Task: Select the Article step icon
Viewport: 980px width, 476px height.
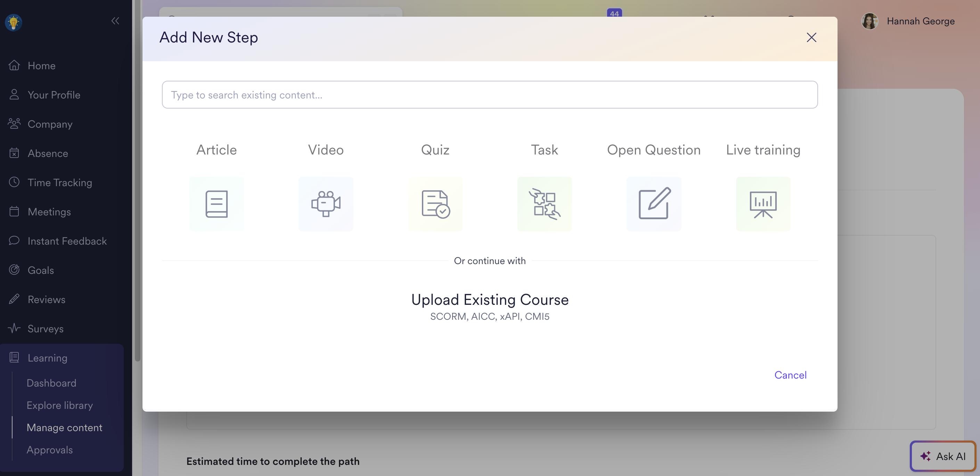Action: tap(217, 204)
